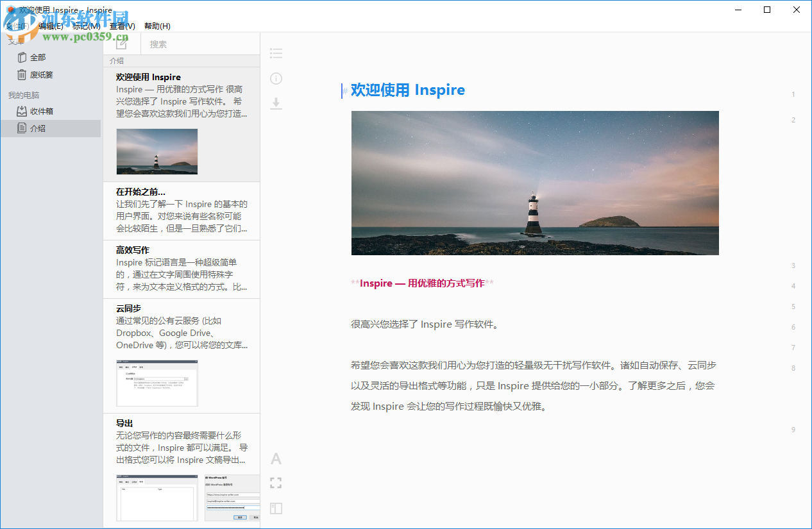812x529 pixels.
Task: Open the 高效写作 sheet
Action: pos(182,269)
